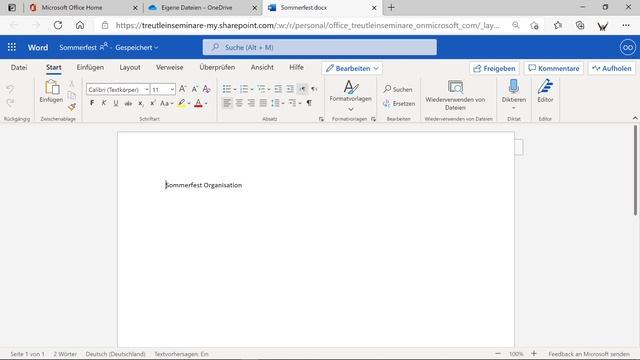
Task: Click Deutsch (Deutschland) language status
Action: [116, 354]
